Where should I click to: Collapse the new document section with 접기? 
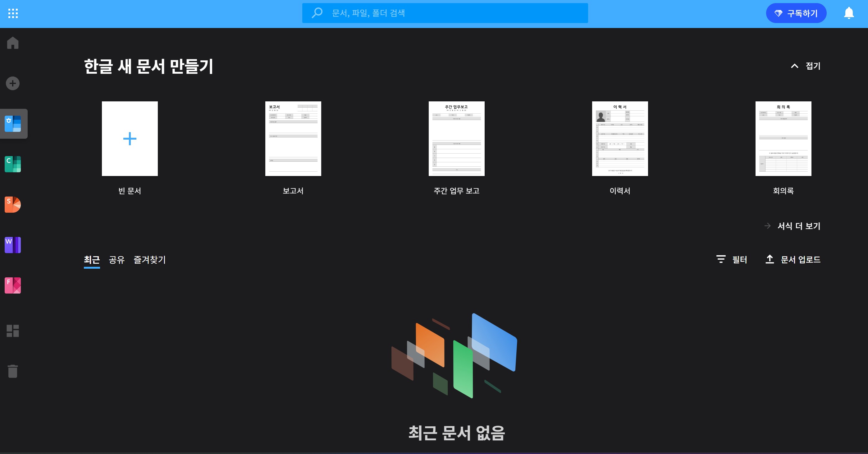pos(806,66)
